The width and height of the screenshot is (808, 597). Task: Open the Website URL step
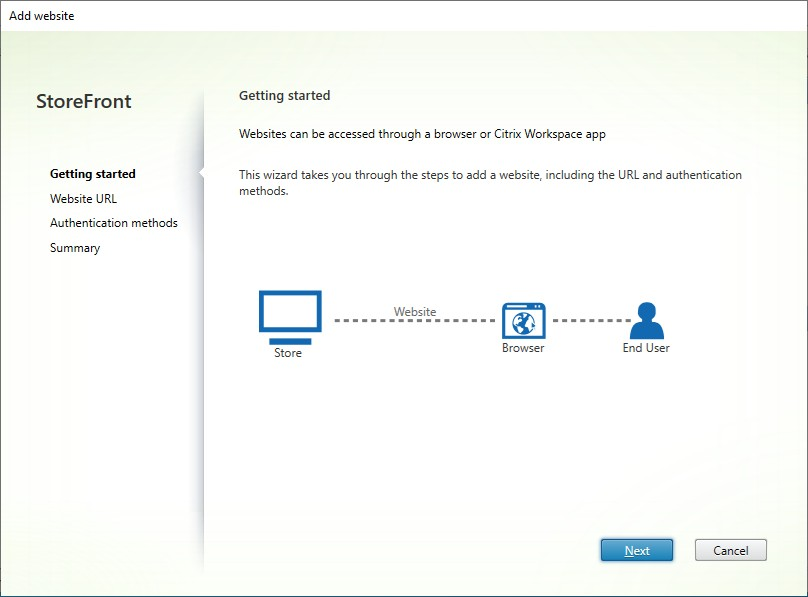tap(82, 198)
